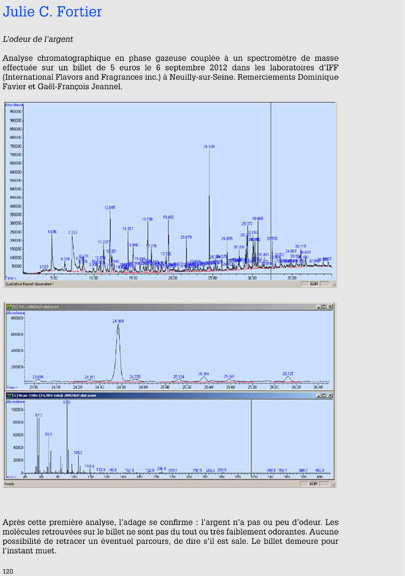
Task: Close the Scan mass spectrum window
Action: pos(330,395)
